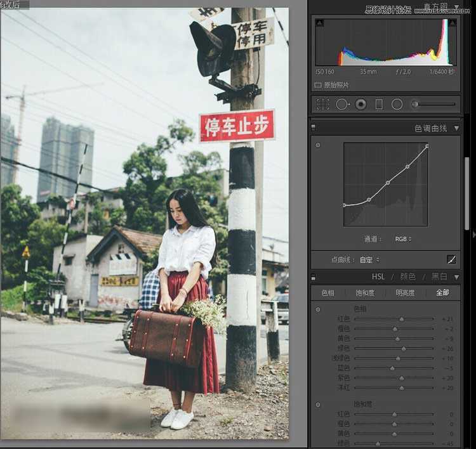Select the Spot Removal tool
The width and height of the screenshot is (476, 449).
click(342, 105)
